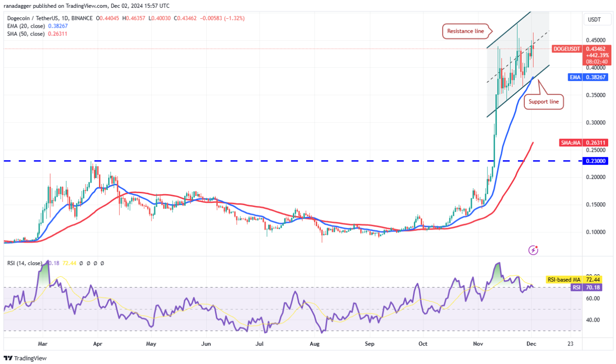The width and height of the screenshot is (616, 364).
Task: Click the purple lightning bolt icon on chart
Action: [534, 250]
